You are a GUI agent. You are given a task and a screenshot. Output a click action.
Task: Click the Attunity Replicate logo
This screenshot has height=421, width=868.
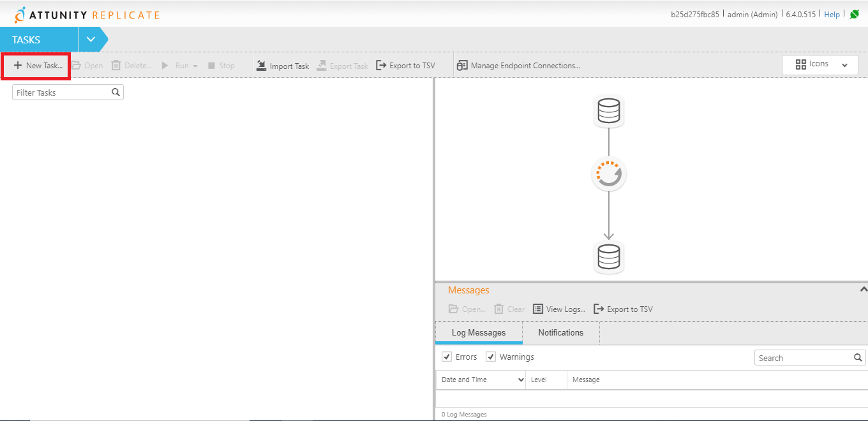pos(87,14)
